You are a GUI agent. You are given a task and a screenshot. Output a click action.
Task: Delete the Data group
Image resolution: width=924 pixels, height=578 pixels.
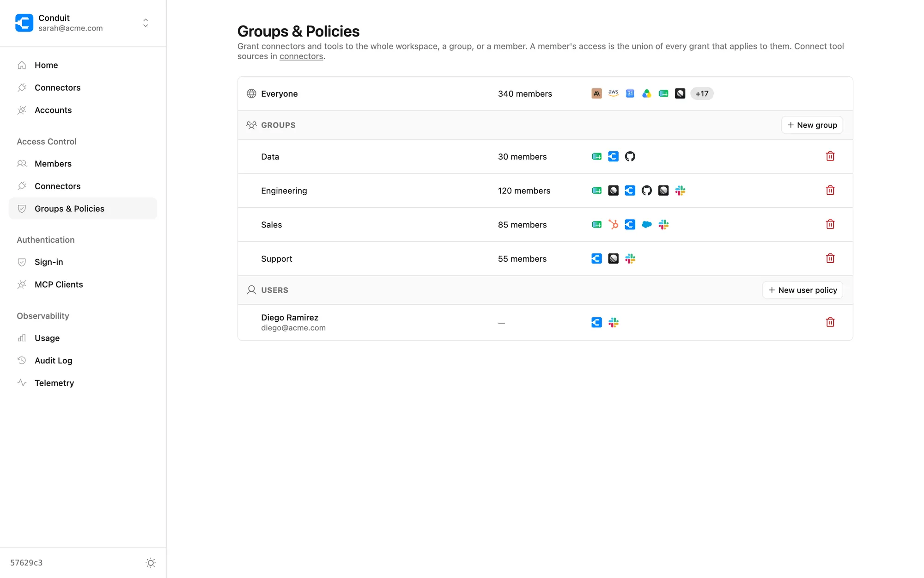[x=830, y=156]
